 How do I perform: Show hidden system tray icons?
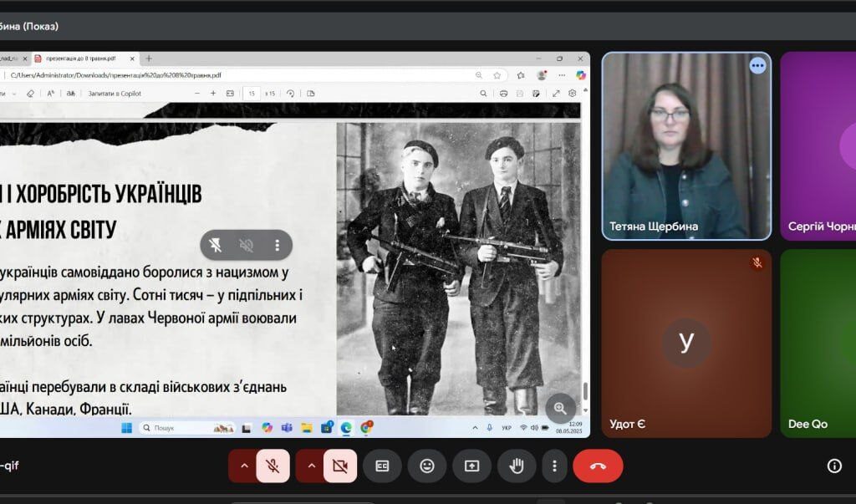point(475,428)
